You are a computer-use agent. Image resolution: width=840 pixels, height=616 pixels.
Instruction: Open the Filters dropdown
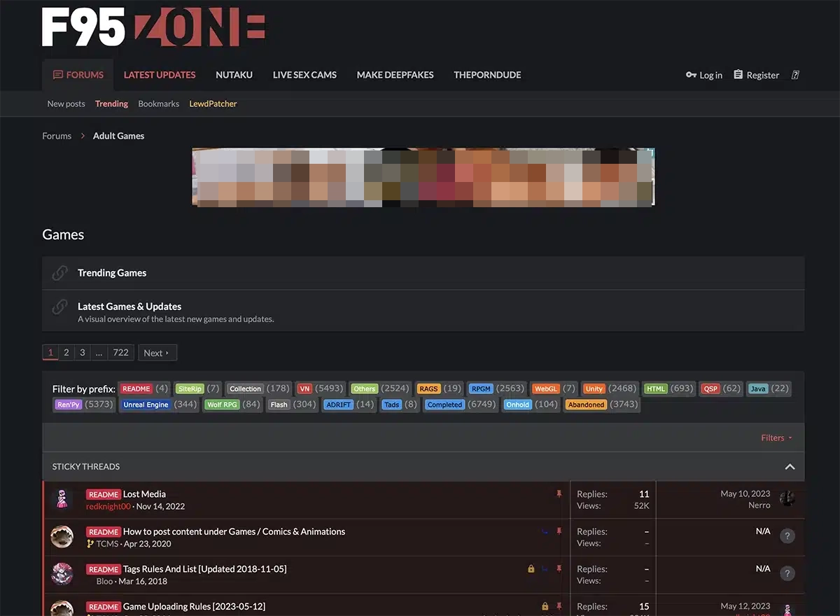(776, 437)
